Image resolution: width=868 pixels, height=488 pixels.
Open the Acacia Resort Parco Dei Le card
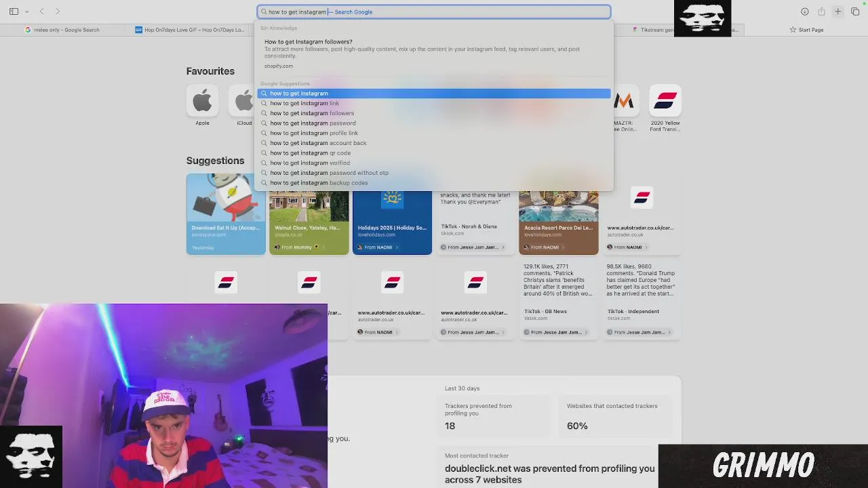(x=559, y=222)
